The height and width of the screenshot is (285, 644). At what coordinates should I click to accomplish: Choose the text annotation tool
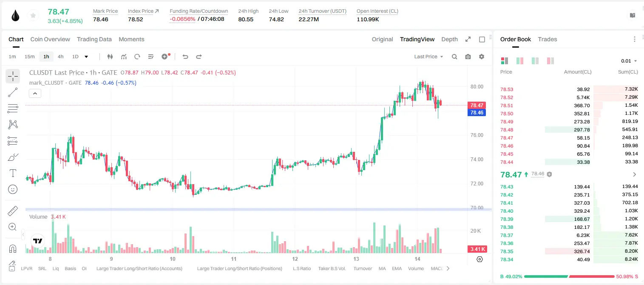[x=13, y=173]
